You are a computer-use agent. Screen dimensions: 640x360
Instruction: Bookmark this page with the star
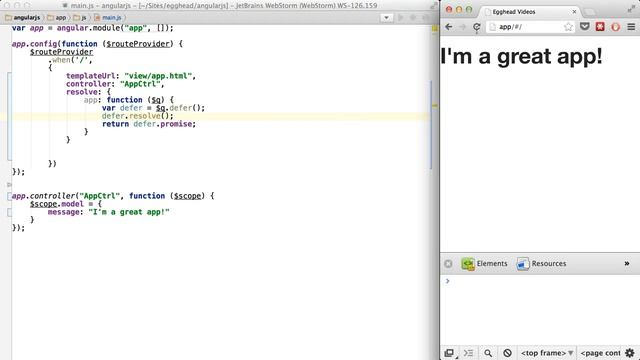click(568, 27)
